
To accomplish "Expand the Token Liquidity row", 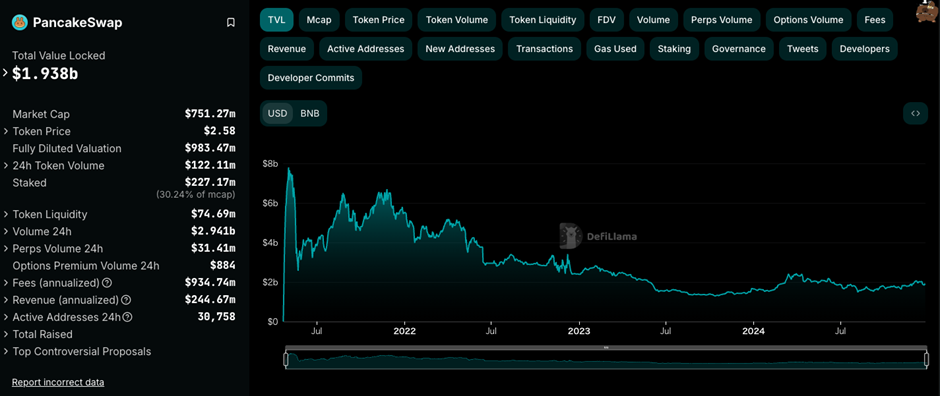I will tap(5, 214).
